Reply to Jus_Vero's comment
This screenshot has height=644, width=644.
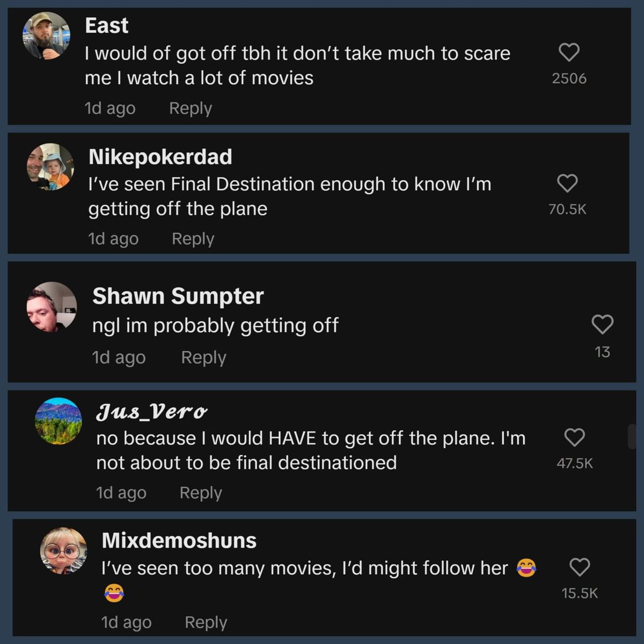pos(200,493)
